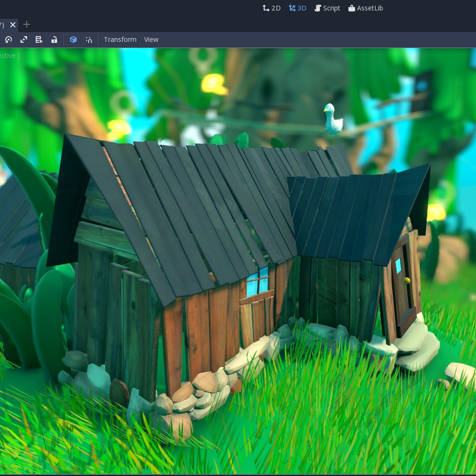Click the round yellow door knob
This screenshot has width=476, height=476.
[407, 280]
